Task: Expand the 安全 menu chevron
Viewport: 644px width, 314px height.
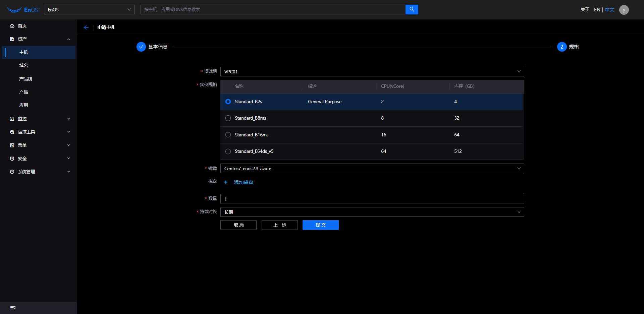Action: click(69, 159)
